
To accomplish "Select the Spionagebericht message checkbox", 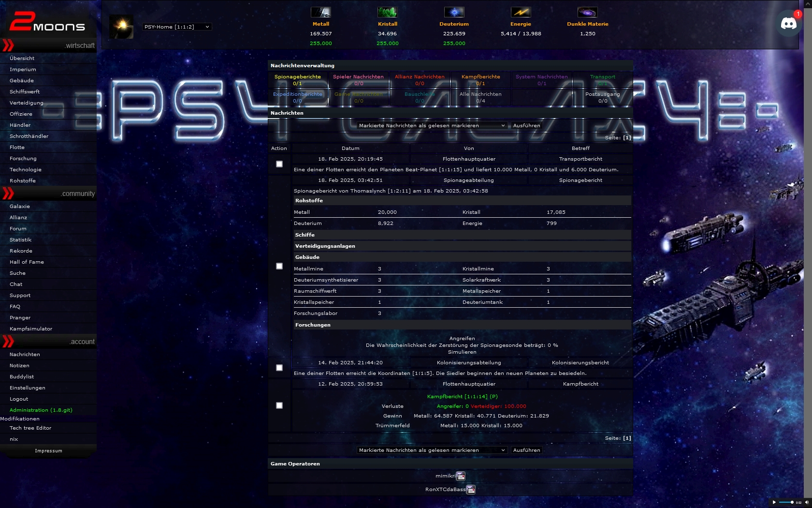I will tap(279, 266).
